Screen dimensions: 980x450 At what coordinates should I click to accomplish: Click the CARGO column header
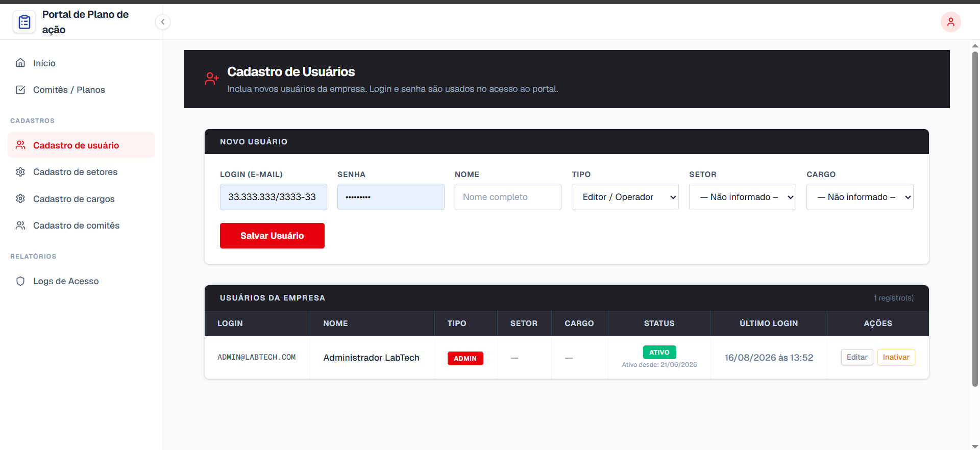579,323
